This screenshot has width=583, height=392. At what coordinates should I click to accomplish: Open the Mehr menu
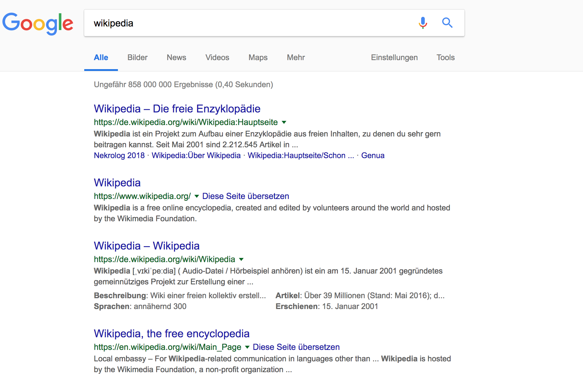click(296, 57)
